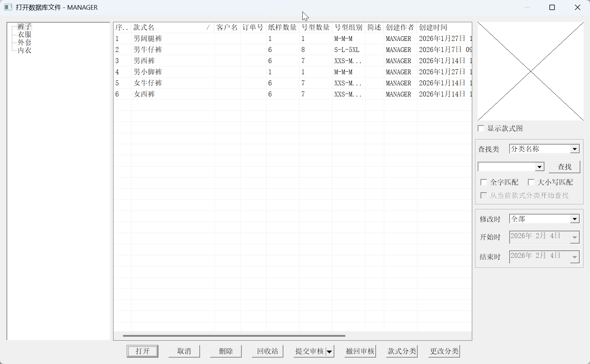Image resolution: width=590 pixels, height=364 pixels.
Task: Toggle the 大小写匹配 checkbox
Action: [531, 182]
